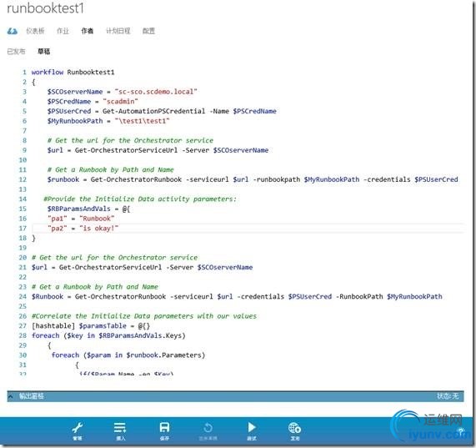Image resolution: width=476 pixels, height=448 pixels.
Task: Click the runbooktest1 page title
Action: (45, 8)
